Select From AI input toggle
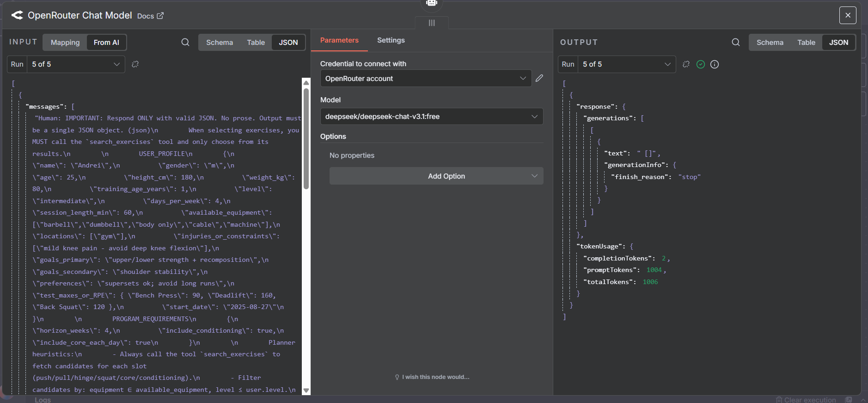Image resolution: width=868 pixels, height=403 pixels. [x=106, y=42]
